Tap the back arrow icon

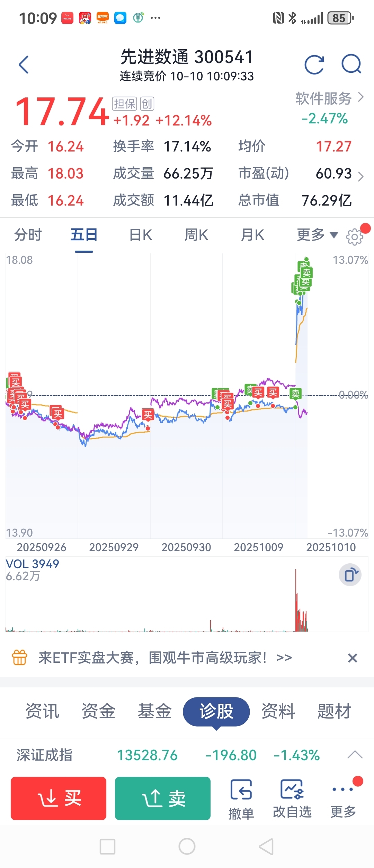pyautogui.click(x=24, y=65)
